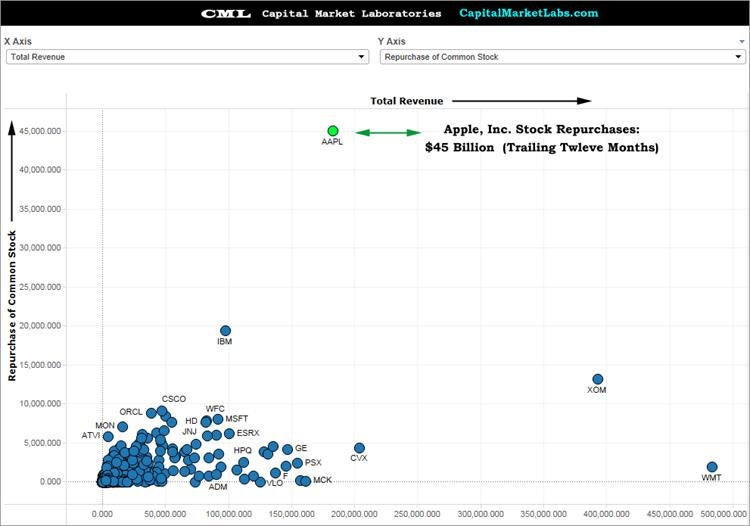Click the CapitalMarketLabs.com link in the header
The width and height of the screenshot is (750, 526).
click(x=529, y=13)
